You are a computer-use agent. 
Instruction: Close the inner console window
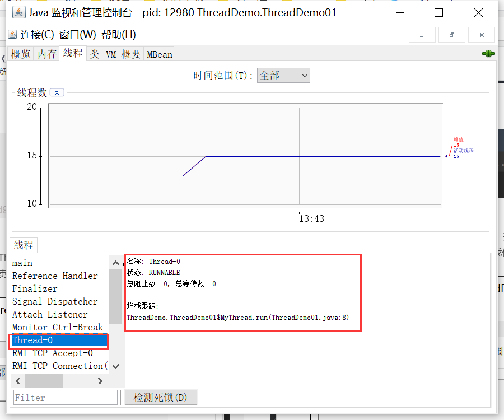pyautogui.click(x=482, y=35)
